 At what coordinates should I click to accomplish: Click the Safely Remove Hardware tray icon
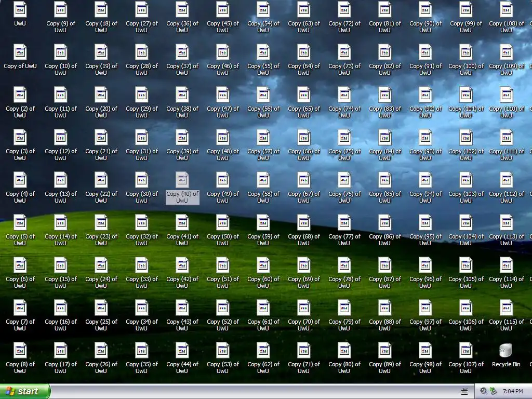(494, 391)
